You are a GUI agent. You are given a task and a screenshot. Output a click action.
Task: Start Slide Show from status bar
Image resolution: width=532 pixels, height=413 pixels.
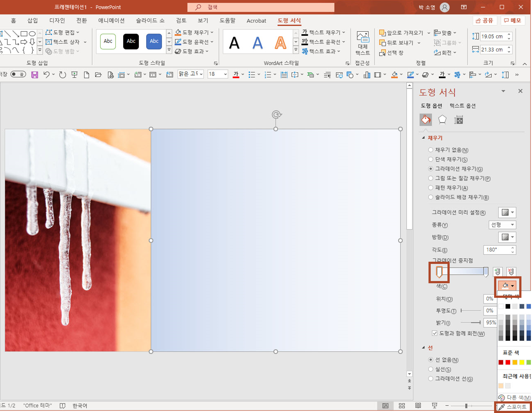click(434, 406)
